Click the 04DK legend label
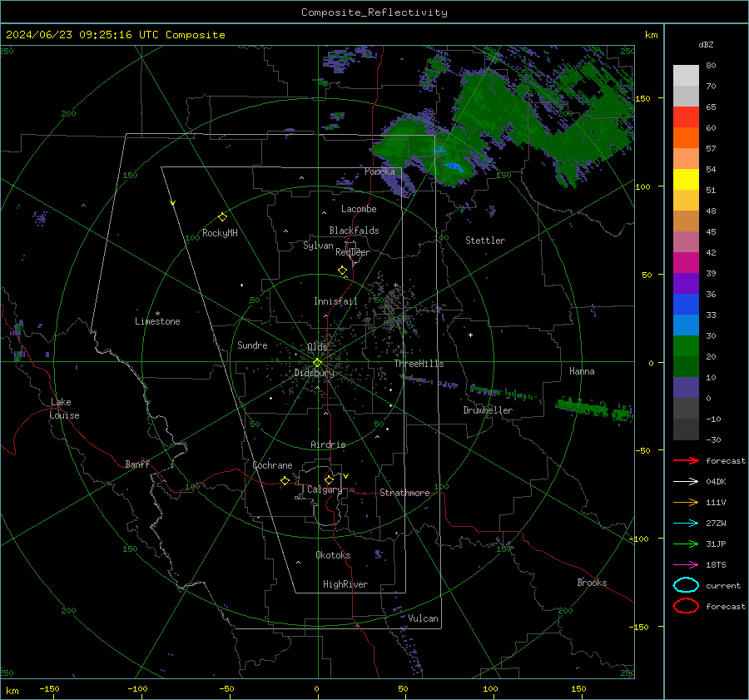Image resolution: width=749 pixels, height=700 pixels. tap(716, 482)
